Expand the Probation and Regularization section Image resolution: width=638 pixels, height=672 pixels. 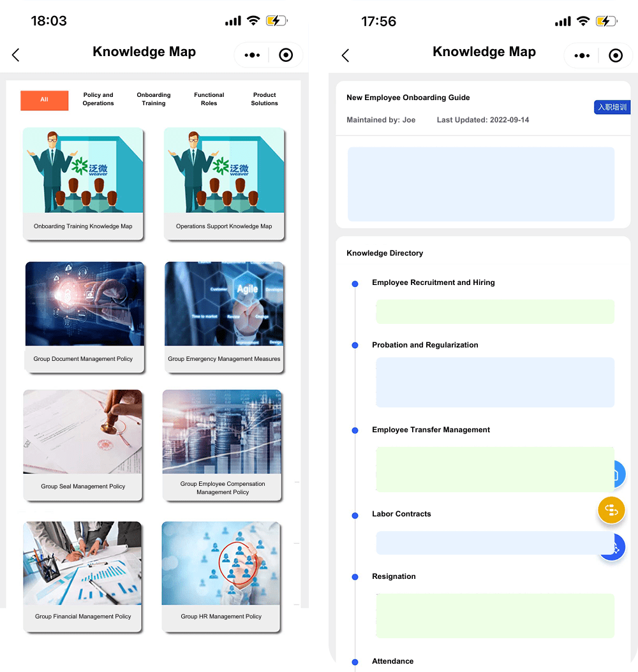pos(425,345)
